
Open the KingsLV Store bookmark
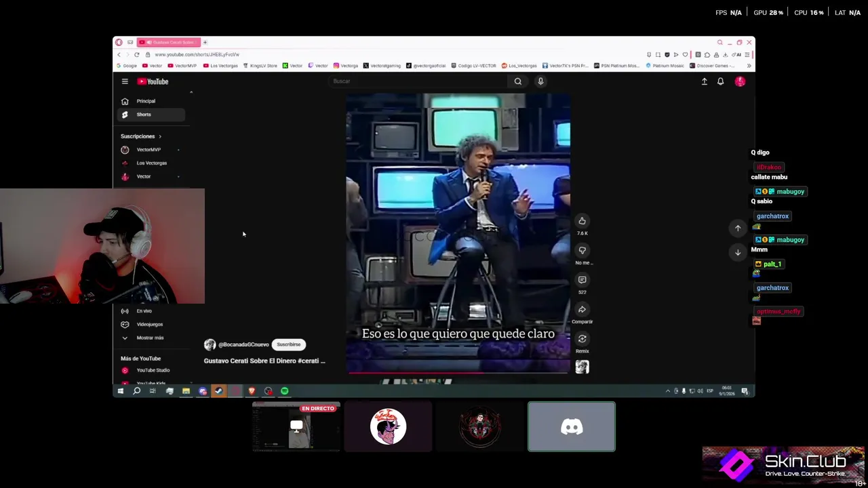pyautogui.click(x=260, y=66)
